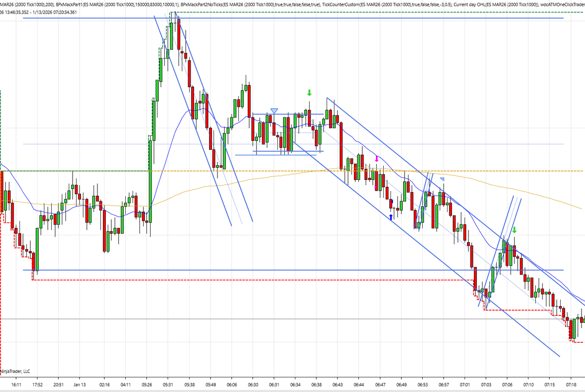Image resolution: width=585 pixels, height=392 pixels.
Task: Select the blue up arrow marker
Action: 390,217
